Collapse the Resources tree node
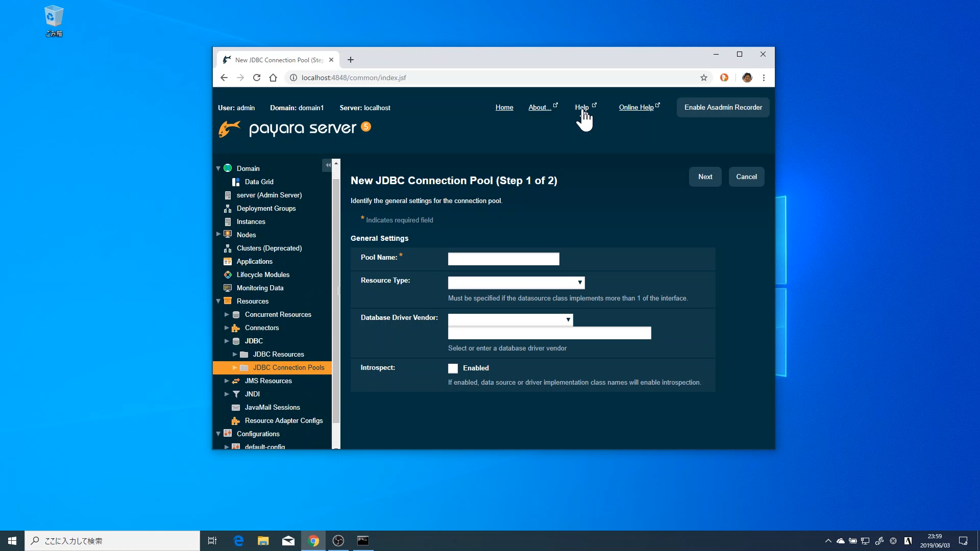 218,302
